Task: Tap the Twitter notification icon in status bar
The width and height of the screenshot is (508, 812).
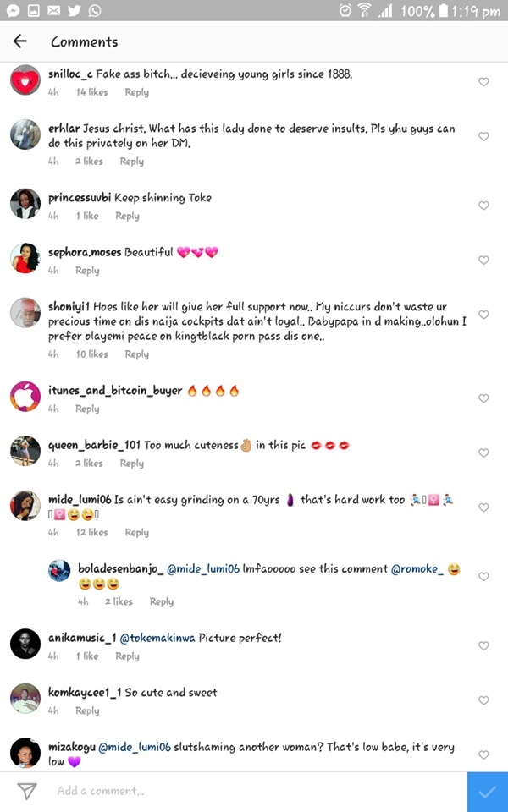Action: (x=74, y=11)
